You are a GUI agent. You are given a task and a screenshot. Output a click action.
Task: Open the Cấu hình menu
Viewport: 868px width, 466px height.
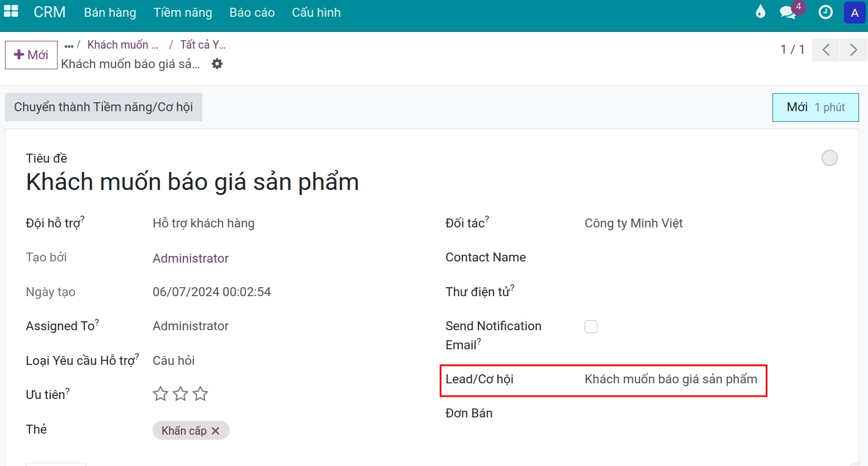coord(316,12)
